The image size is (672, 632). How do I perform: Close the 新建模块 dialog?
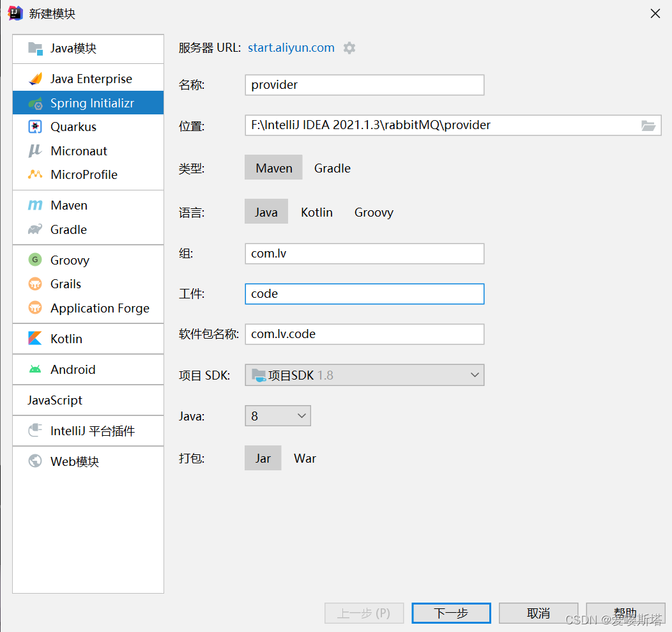click(x=655, y=13)
